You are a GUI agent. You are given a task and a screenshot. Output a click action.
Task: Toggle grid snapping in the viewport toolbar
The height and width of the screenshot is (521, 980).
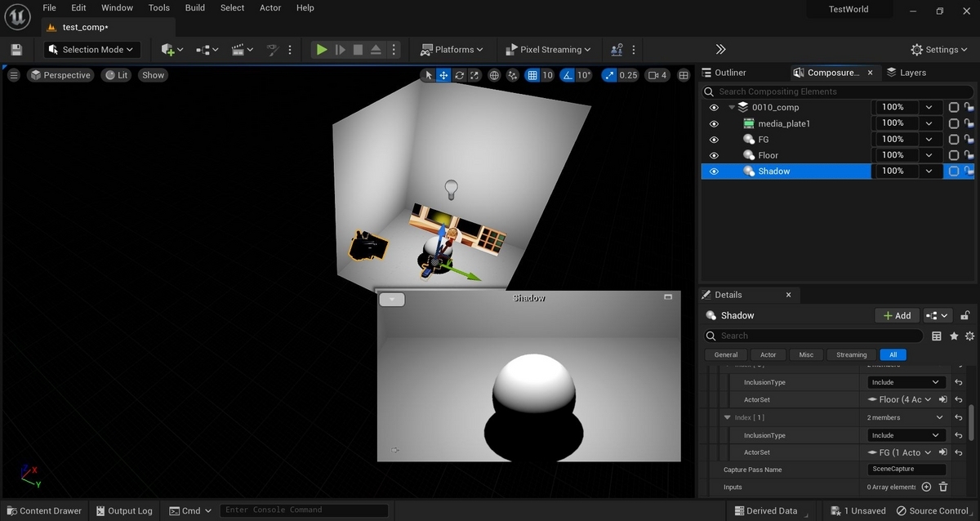pos(532,75)
